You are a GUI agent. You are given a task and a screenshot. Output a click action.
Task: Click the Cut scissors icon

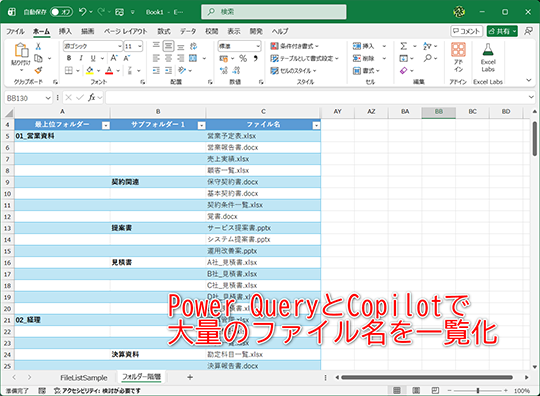[38, 46]
